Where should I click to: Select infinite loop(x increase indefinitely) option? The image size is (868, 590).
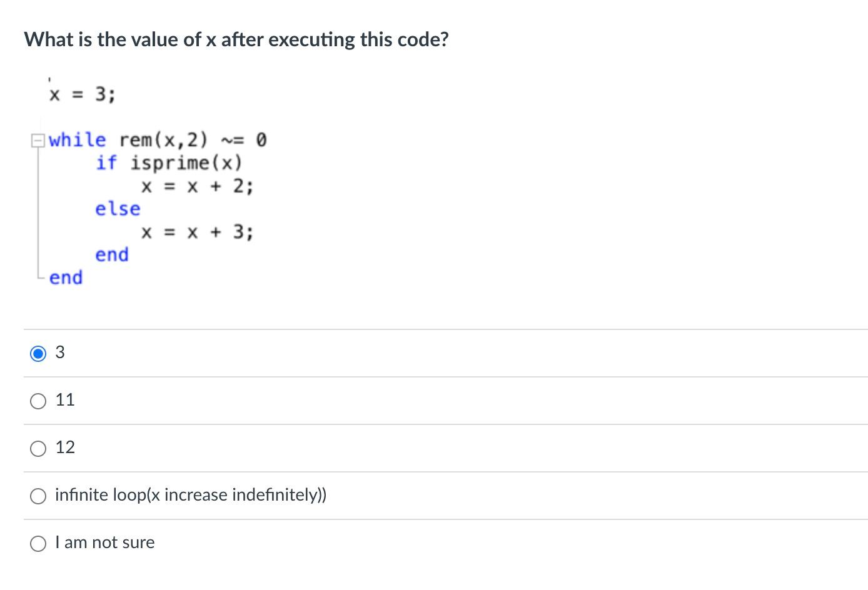[38, 496]
